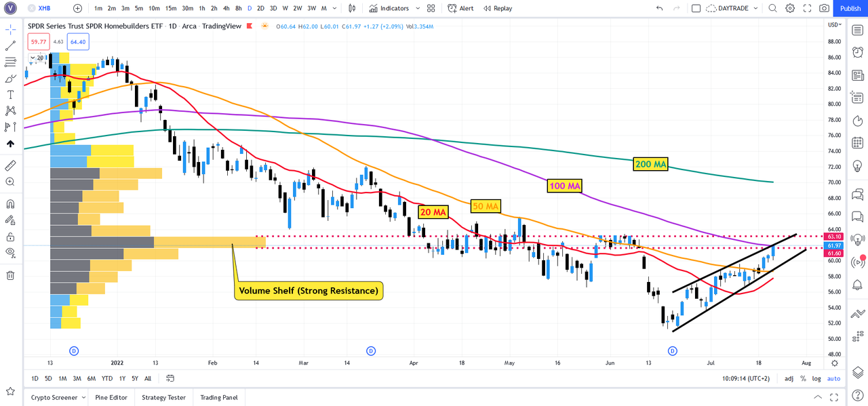This screenshot has width=868, height=406.
Task: Toggle log scale
Action: [816, 378]
